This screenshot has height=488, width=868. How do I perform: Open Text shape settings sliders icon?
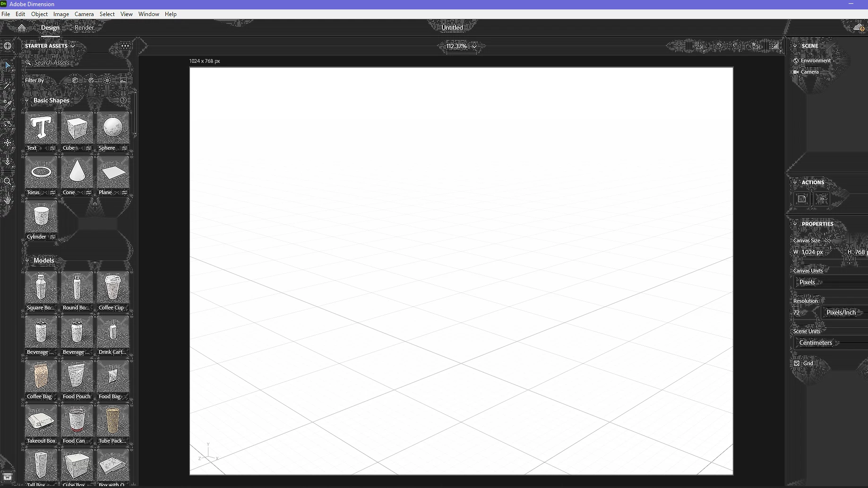click(x=52, y=148)
